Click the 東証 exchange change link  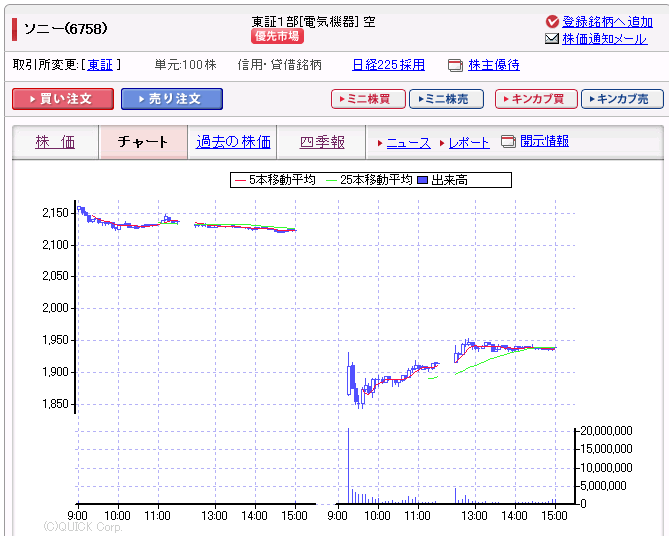point(100,65)
